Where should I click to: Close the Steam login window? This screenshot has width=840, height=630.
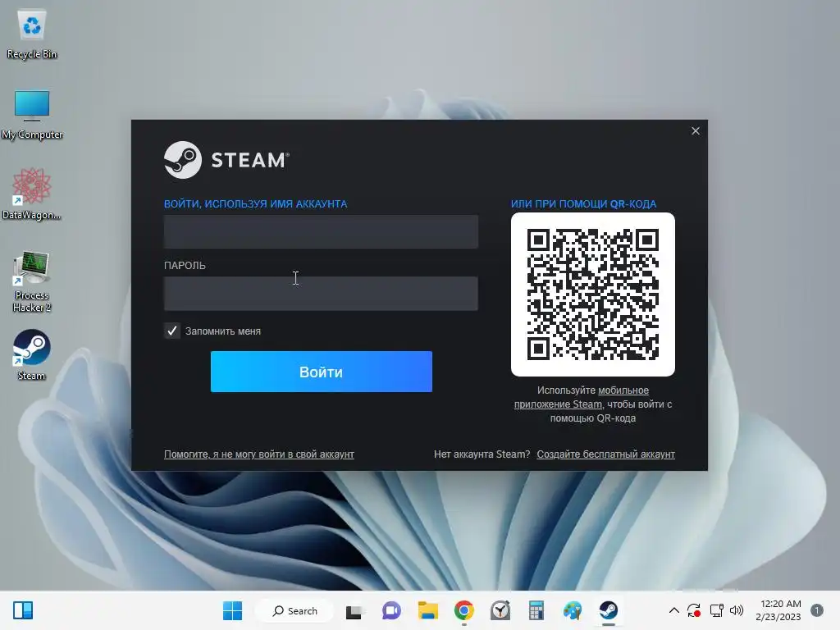(696, 130)
